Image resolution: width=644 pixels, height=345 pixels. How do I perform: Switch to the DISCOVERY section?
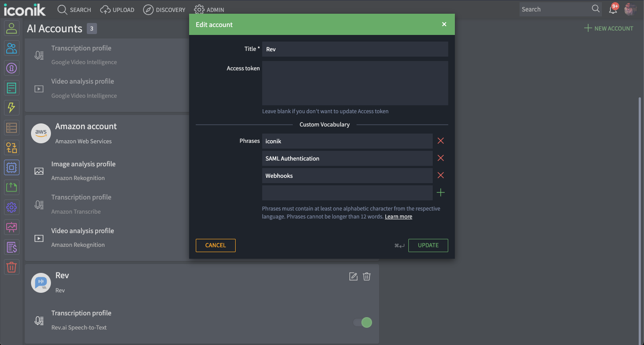coord(164,9)
